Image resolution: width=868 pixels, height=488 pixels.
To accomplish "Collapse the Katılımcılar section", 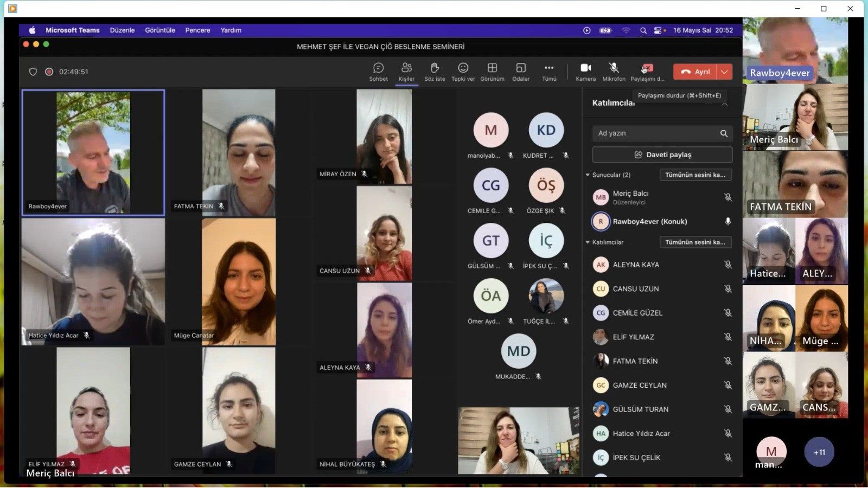I will [588, 242].
